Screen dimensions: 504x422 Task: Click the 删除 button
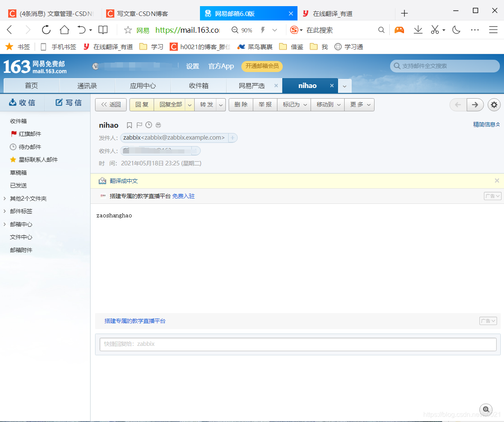241,105
